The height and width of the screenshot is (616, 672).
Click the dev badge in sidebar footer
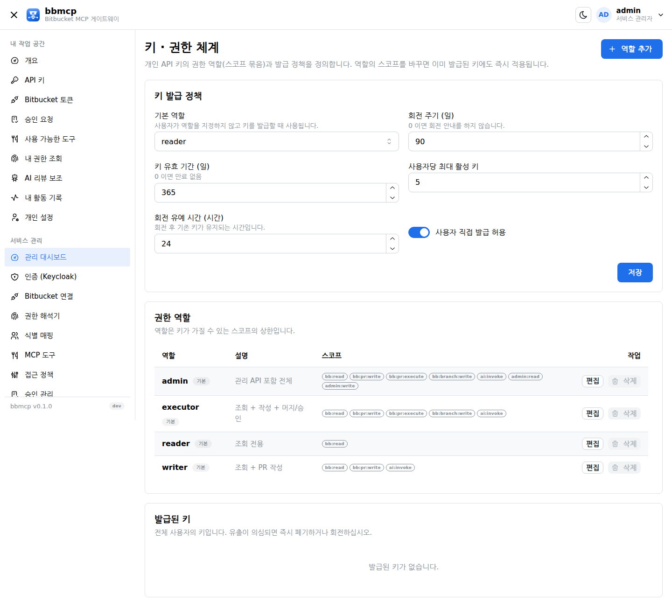(117, 406)
